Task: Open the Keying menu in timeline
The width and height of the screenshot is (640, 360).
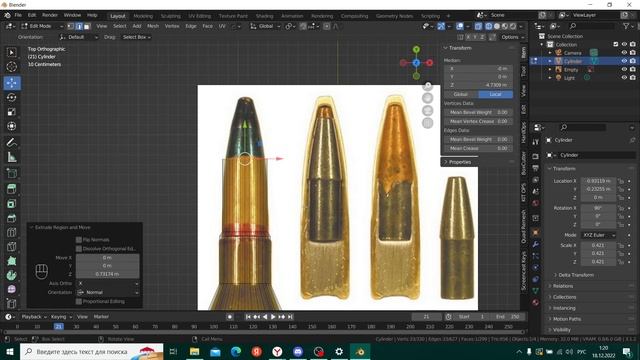Action: (x=61, y=317)
